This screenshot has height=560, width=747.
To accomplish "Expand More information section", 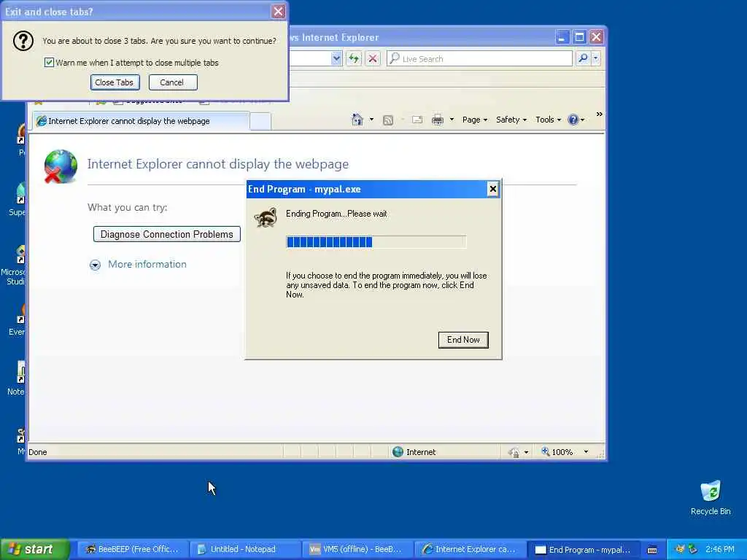I will pos(95,265).
